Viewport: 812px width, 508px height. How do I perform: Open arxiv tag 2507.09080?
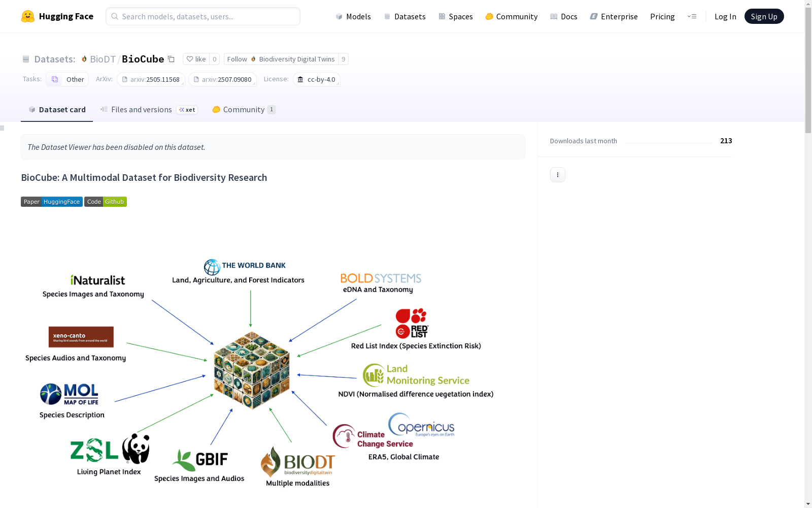coord(222,79)
